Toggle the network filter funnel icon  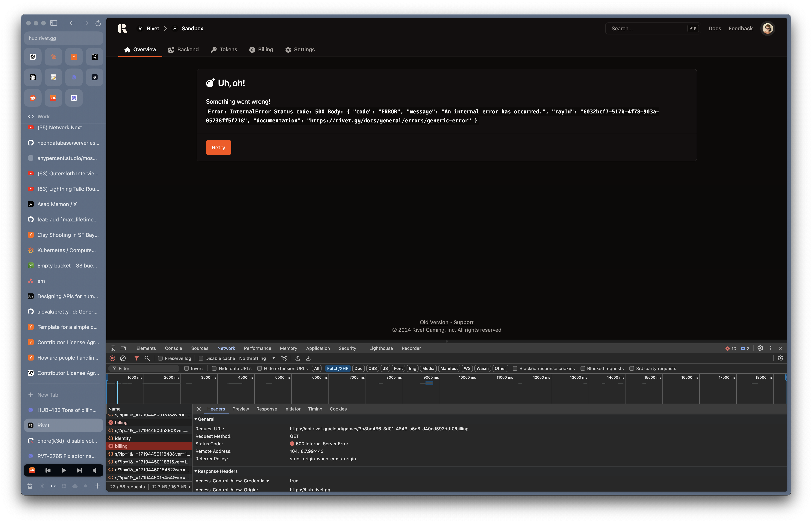click(x=137, y=359)
